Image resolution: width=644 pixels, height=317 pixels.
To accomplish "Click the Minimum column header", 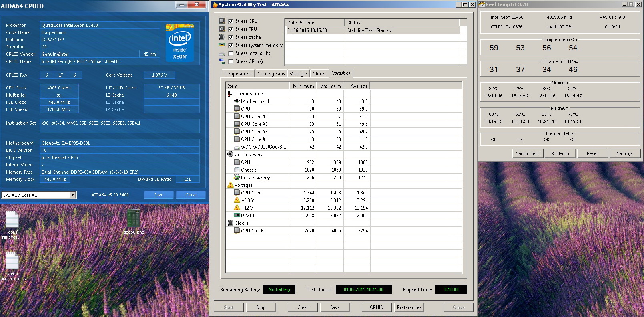I will point(303,86).
